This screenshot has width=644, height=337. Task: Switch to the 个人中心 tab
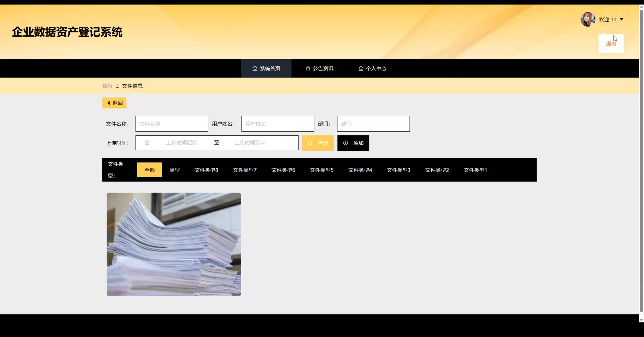tap(376, 68)
